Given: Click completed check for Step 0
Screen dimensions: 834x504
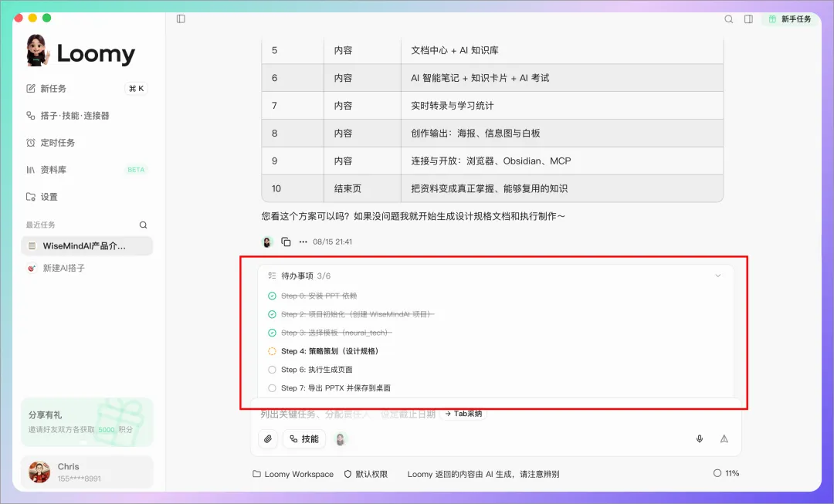Looking at the screenshot, I should point(272,296).
